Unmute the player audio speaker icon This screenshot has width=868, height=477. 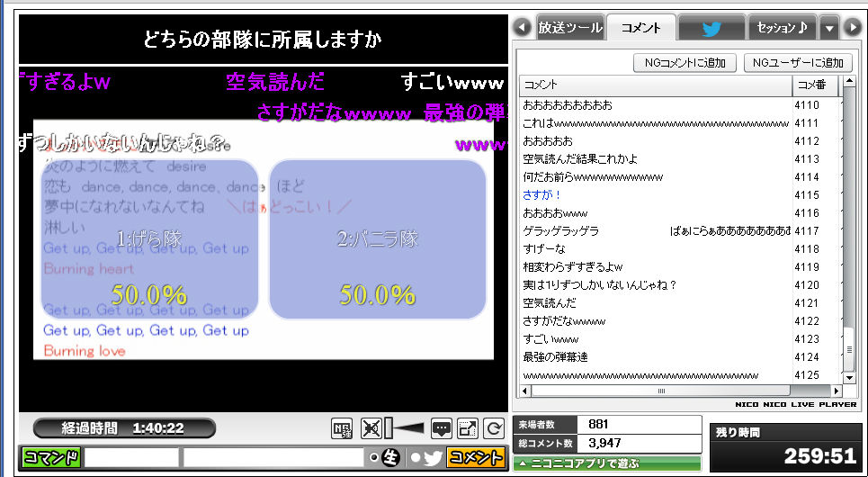(371, 428)
